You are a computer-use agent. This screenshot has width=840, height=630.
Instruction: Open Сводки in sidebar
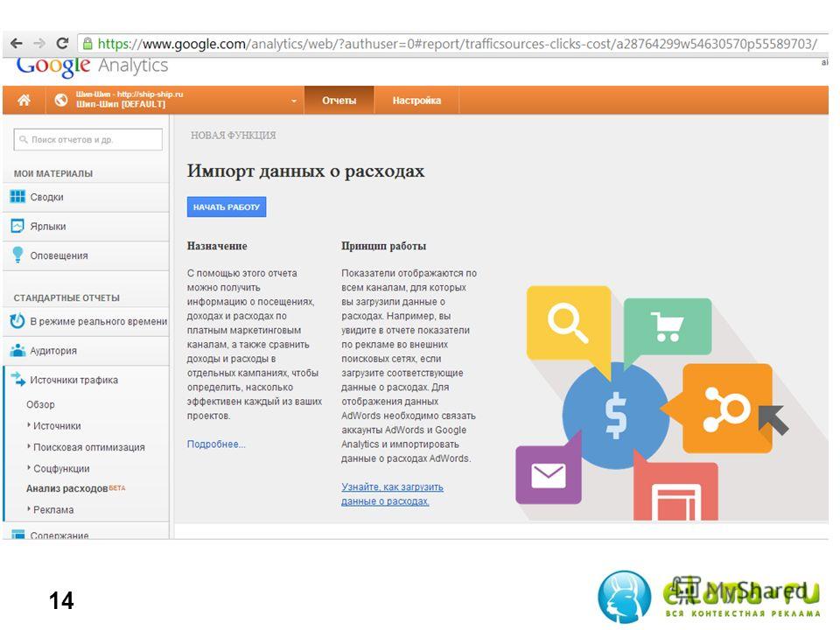(86, 197)
